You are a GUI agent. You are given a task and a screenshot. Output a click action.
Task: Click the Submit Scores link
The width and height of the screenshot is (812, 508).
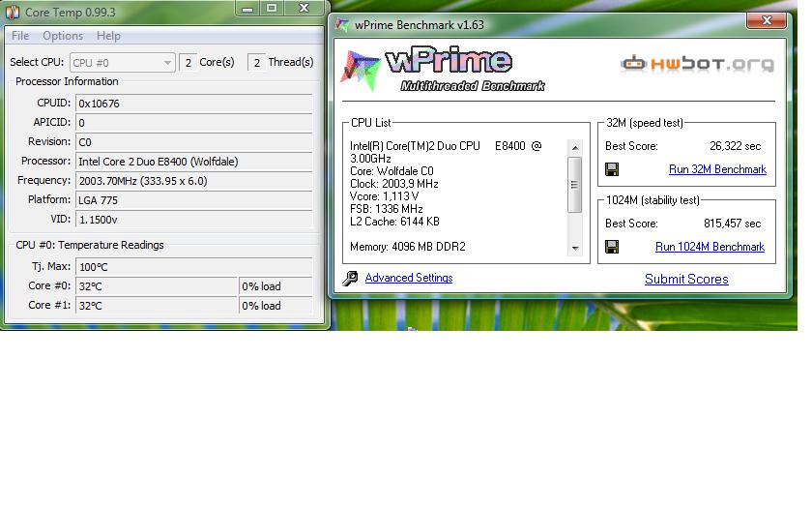686,280
